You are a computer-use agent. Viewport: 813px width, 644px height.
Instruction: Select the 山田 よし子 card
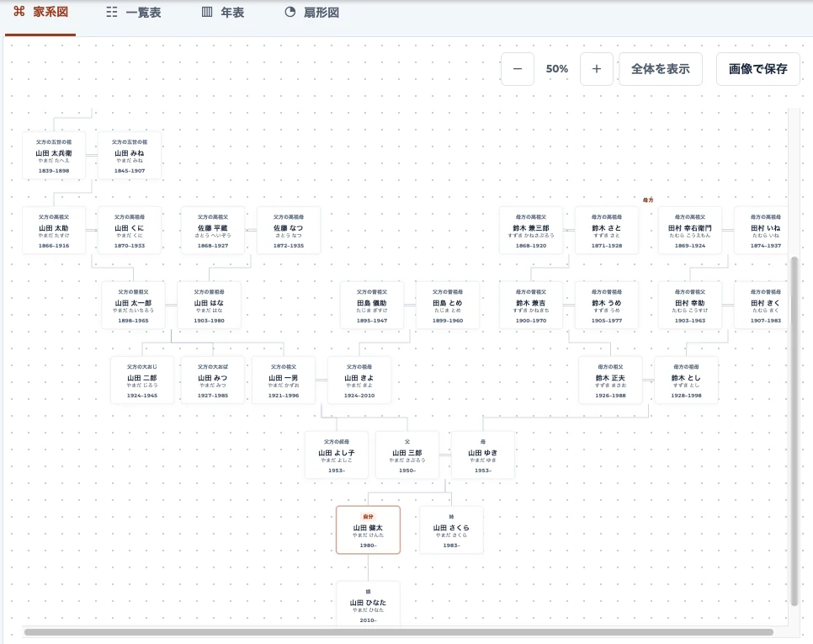[x=337, y=455]
